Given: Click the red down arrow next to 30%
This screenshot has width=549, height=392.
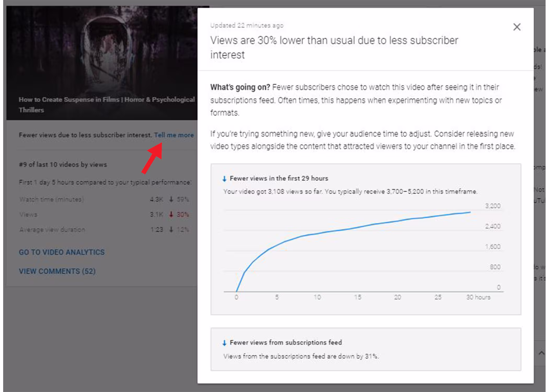Looking at the screenshot, I should coord(171,215).
